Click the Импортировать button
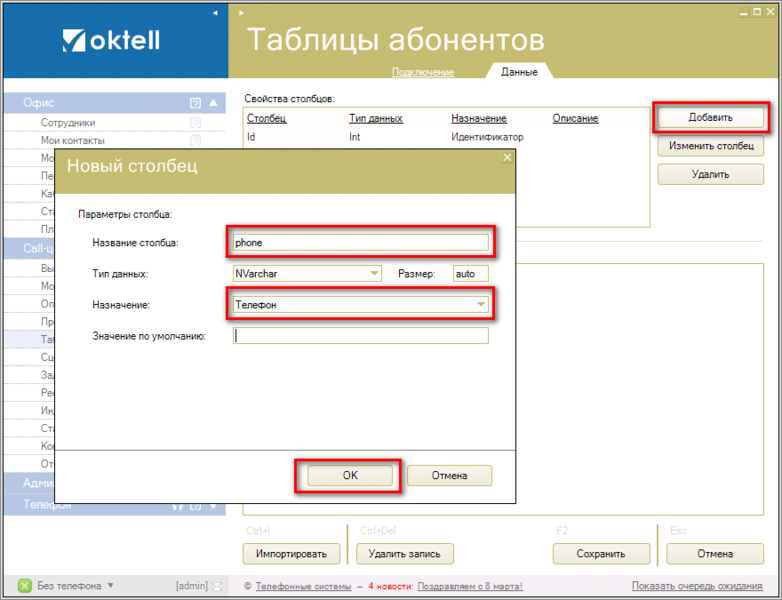 click(291, 554)
